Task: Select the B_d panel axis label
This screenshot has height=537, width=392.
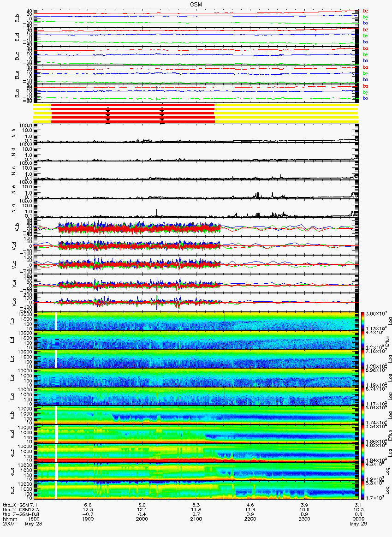Action: (x=17, y=37)
